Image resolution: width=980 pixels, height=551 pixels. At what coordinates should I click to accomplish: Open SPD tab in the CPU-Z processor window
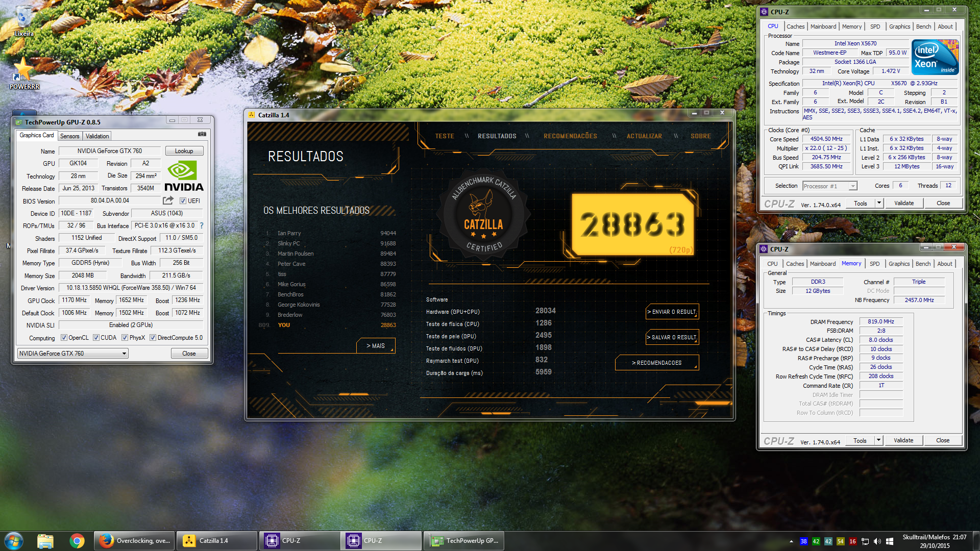875,27
